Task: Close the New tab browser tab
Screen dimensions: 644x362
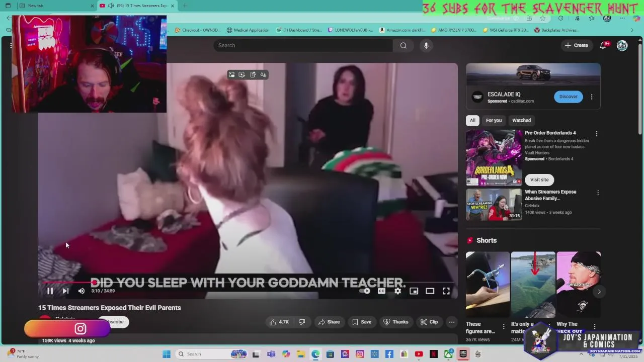Action: (x=92, y=6)
